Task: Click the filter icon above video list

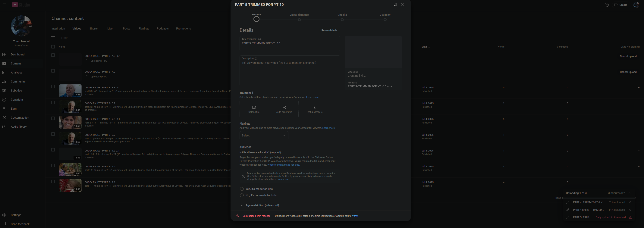Action: click(x=53, y=38)
